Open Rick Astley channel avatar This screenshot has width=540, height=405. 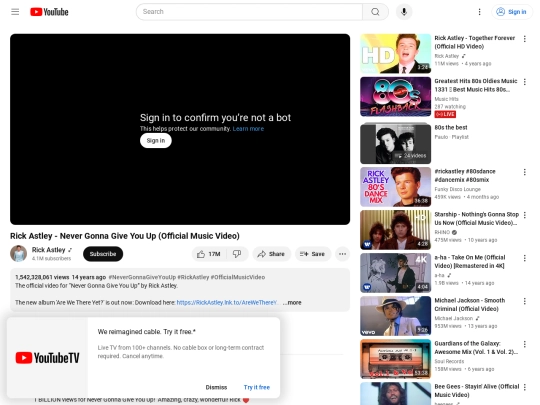[x=19, y=253]
